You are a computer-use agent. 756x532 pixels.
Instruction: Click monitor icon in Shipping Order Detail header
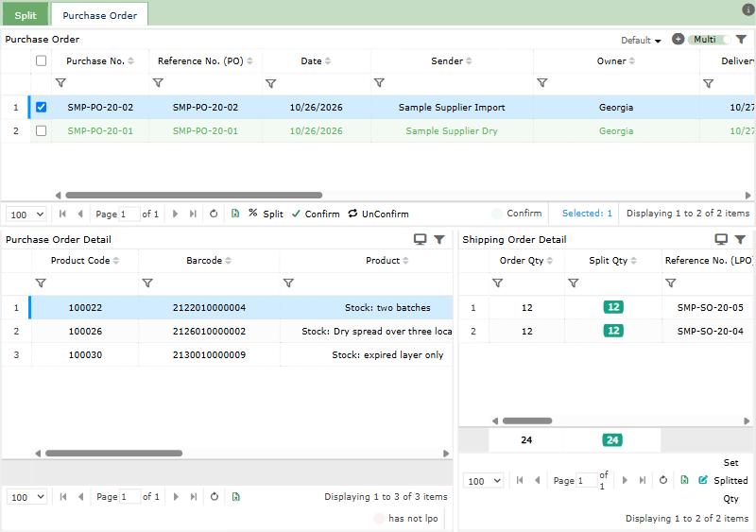(x=721, y=239)
